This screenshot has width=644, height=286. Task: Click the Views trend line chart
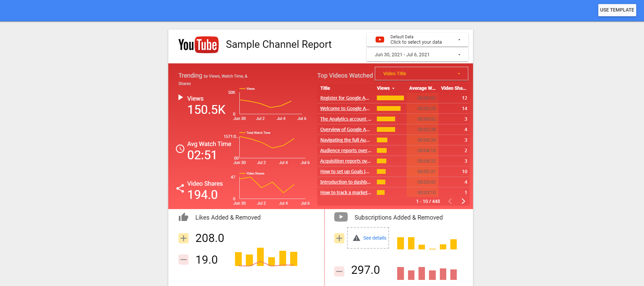[270, 103]
